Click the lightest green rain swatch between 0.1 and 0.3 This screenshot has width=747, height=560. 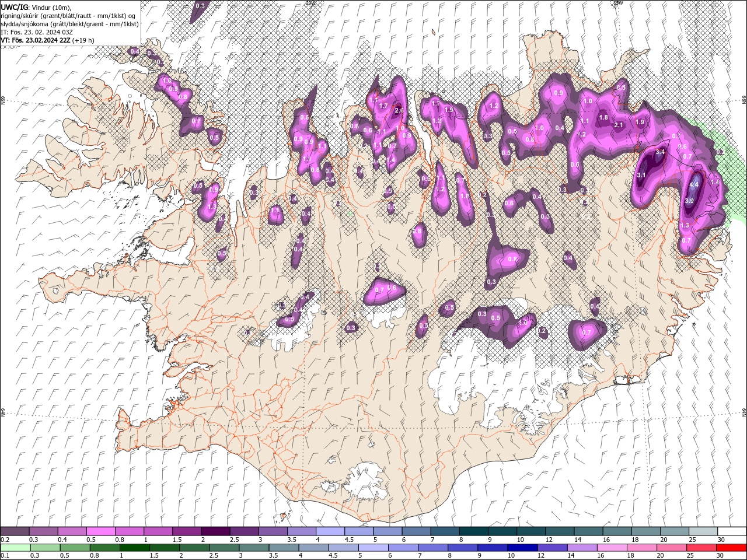coord(15,548)
